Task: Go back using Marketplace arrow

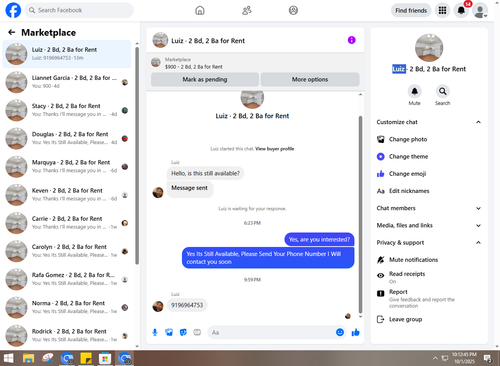Action: (x=12, y=32)
